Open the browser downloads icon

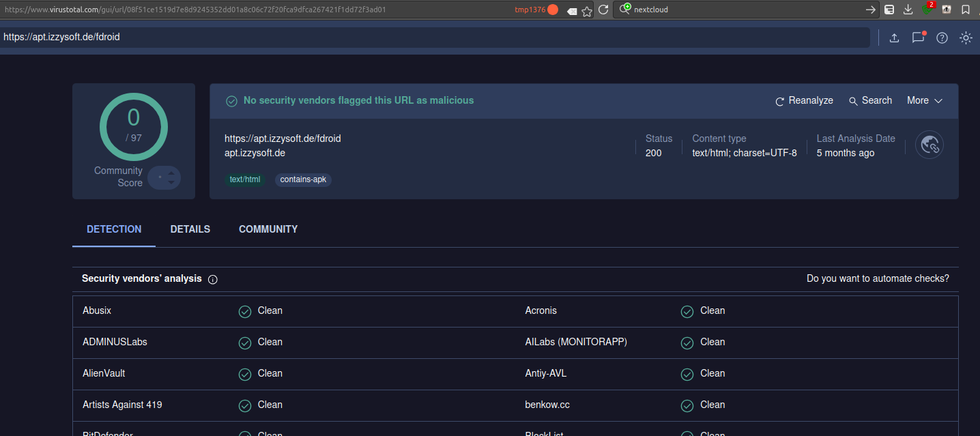[908, 10]
